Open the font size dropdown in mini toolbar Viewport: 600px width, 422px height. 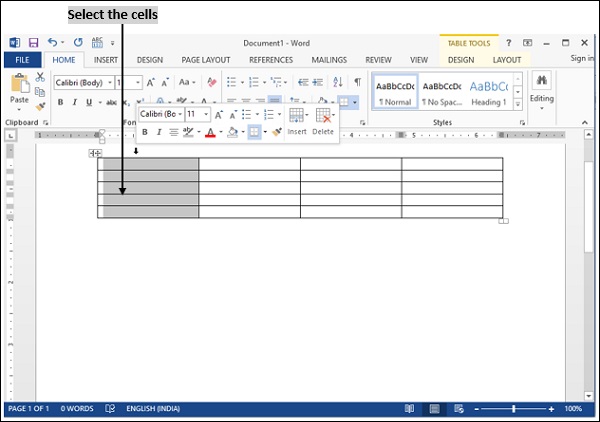[x=205, y=115]
